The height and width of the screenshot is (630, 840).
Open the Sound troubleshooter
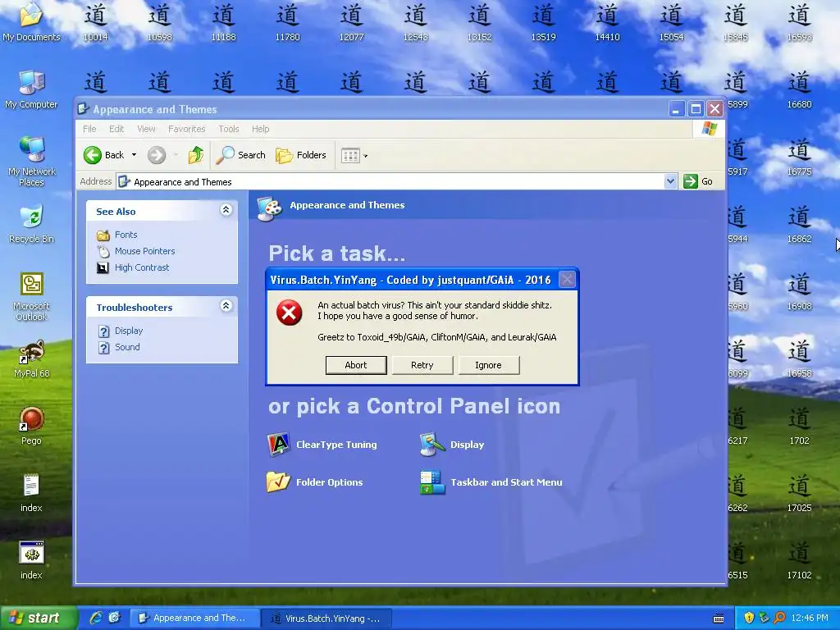coord(127,347)
